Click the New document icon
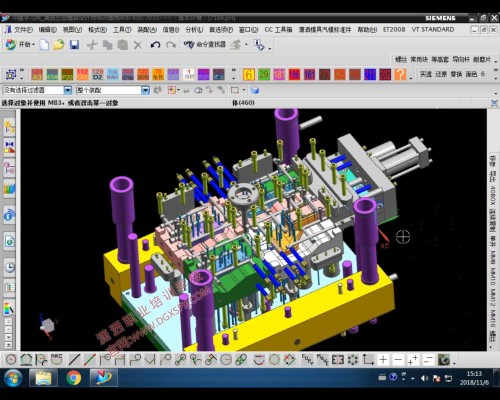 click(44, 45)
